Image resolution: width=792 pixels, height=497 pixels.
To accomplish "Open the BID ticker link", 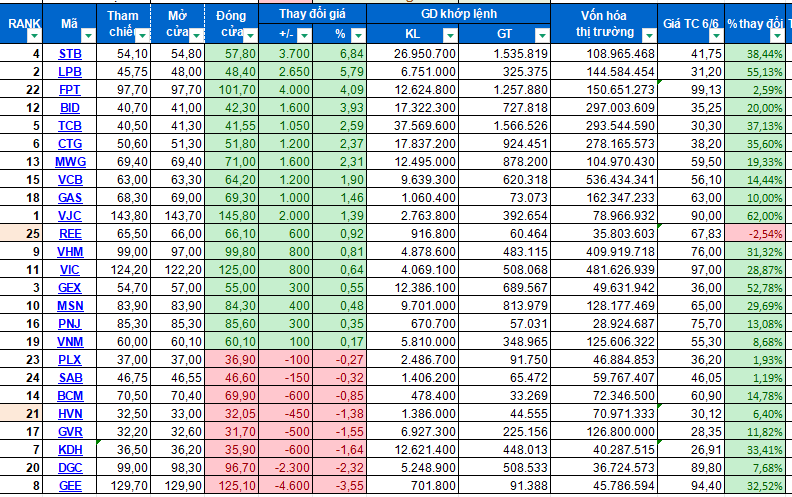I will coord(70,108).
